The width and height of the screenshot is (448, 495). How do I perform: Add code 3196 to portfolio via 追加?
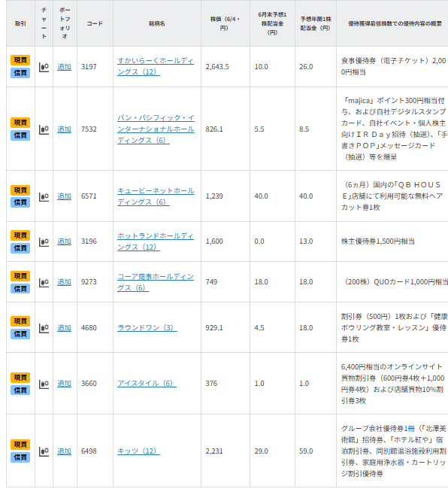(65, 241)
